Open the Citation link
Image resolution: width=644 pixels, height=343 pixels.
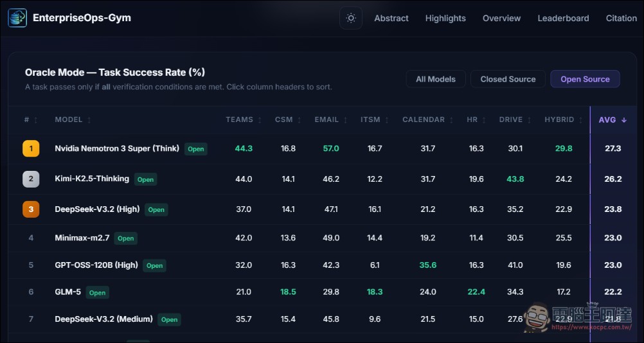pyautogui.click(x=622, y=19)
